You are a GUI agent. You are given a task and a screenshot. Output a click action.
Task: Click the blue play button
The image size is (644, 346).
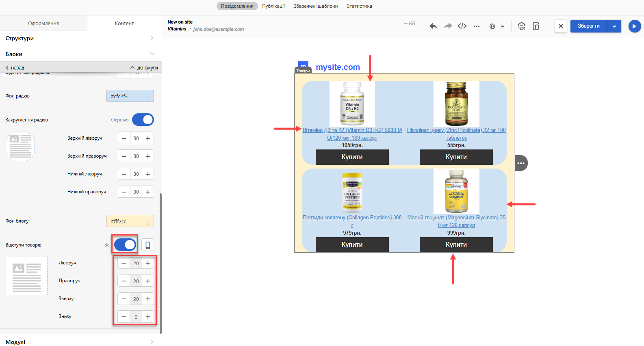pos(634,26)
